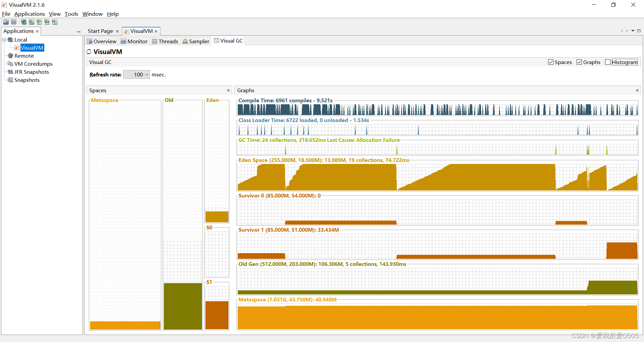Switch to the Sampler tab
Screen dimensions: 644x342
tap(196, 41)
